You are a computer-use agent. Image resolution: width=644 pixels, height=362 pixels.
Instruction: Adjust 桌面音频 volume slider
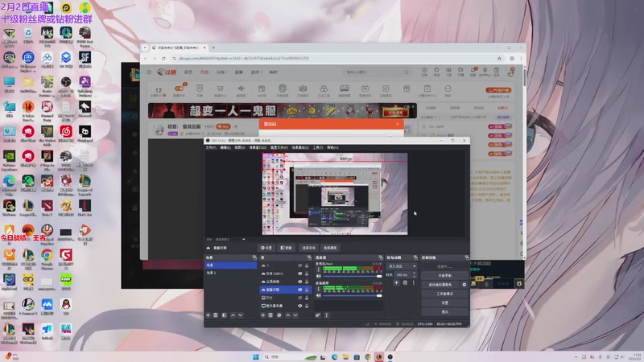click(x=353, y=295)
